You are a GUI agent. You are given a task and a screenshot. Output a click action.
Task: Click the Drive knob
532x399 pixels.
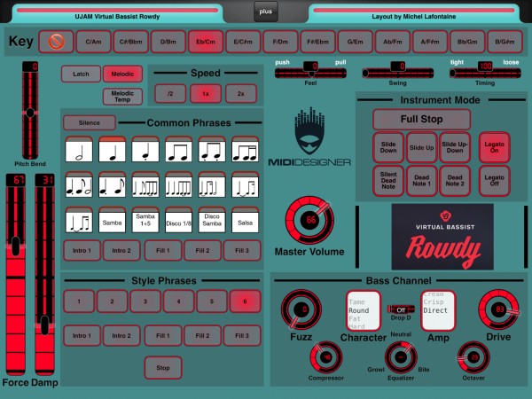point(498,309)
